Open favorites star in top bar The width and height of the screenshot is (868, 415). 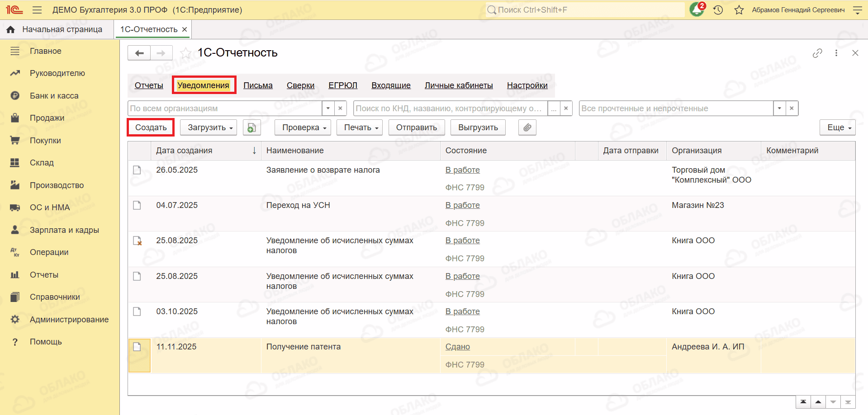click(x=739, y=10)
